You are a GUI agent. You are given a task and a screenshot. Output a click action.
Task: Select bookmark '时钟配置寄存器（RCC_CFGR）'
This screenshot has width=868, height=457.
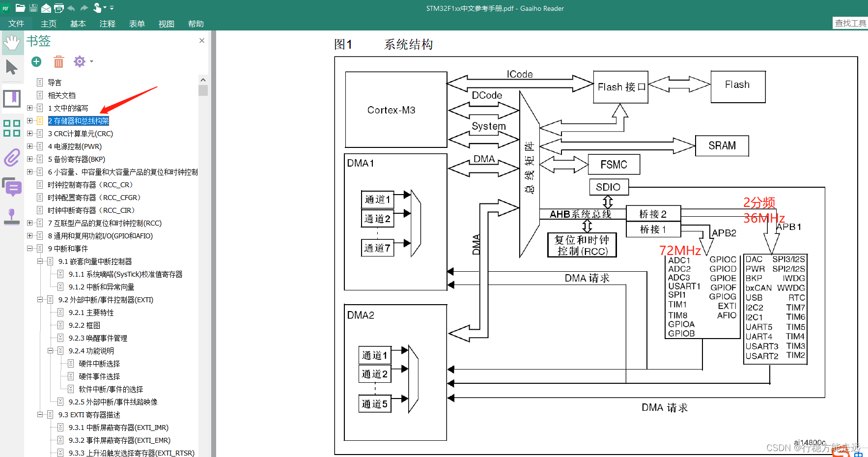point(96,198)
